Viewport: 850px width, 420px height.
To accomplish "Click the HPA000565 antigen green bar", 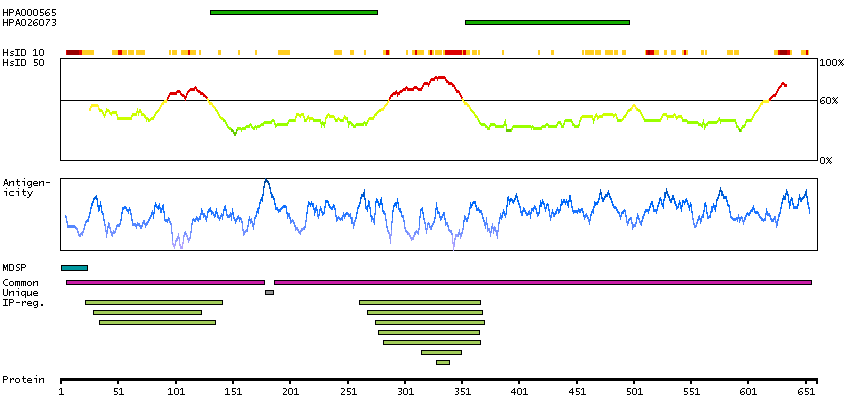I will [x=293, y=12].
